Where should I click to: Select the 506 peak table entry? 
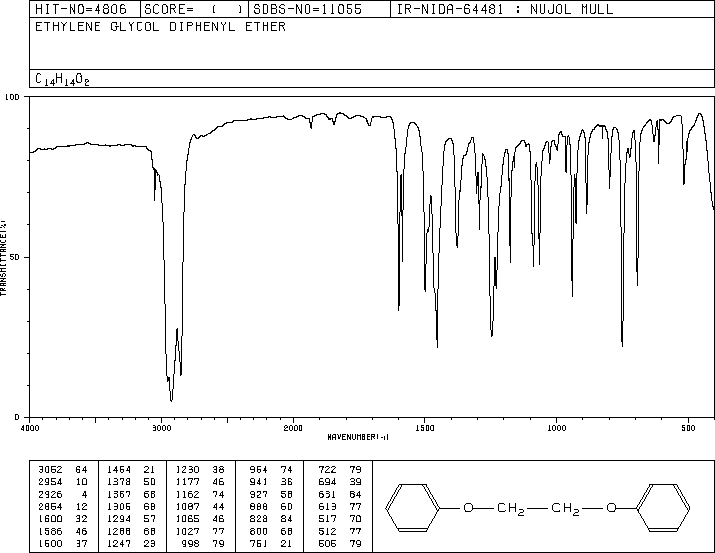tap(340, 543)
